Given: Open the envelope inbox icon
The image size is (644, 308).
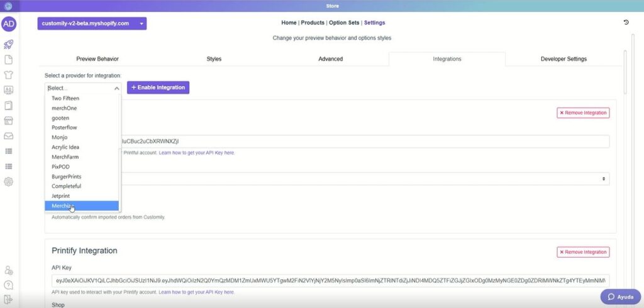Looking at the screenshot, I should pyautogui.click(x=9, y=136).
